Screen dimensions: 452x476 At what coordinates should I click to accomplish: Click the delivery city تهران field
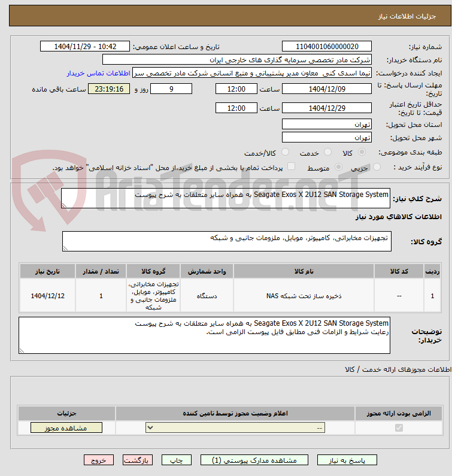point(327,137)
